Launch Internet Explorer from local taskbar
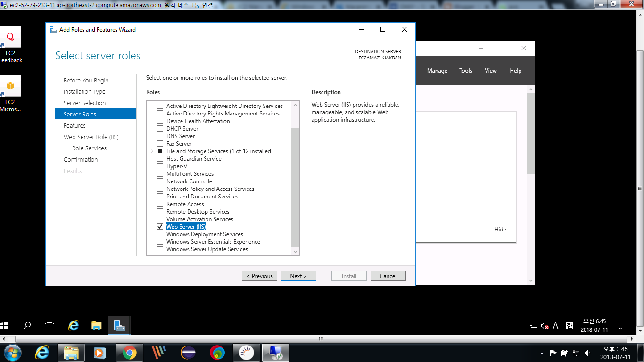The height and width of the screenshot is (362, 644). coord(42,353)
